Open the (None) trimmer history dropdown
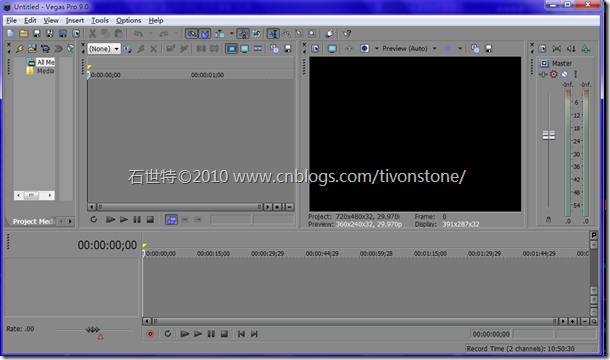Image resolution: width=610 pixels, height=360 pixels. pos(104,49)
